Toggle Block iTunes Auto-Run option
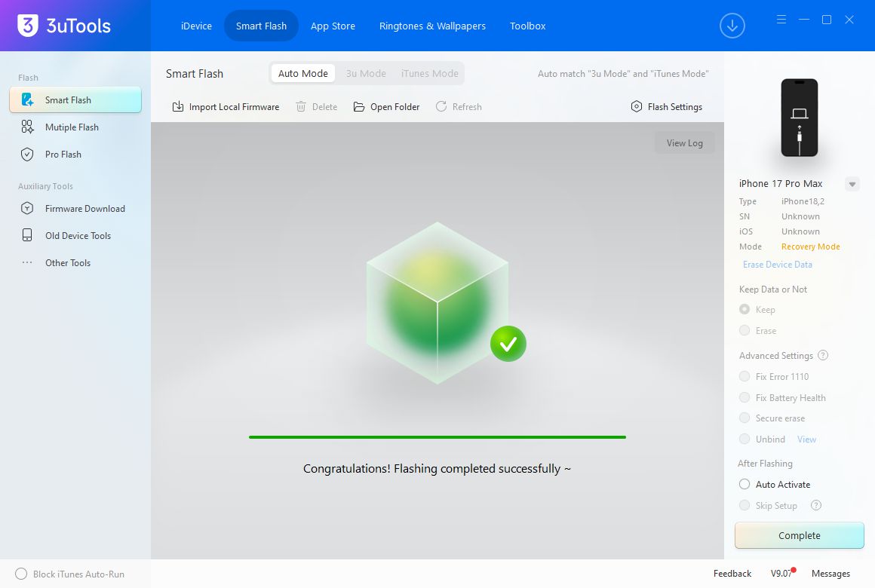This screenshot has height=588, width=875. 21,574
